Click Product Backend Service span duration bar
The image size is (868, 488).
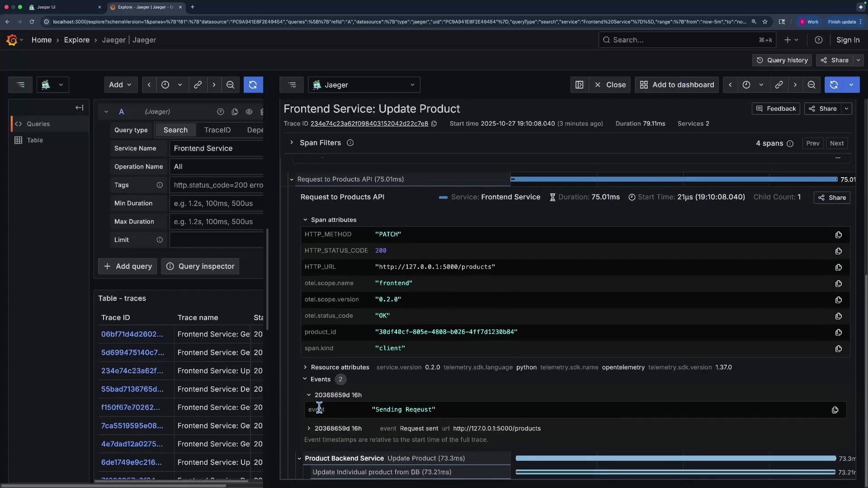676,459
